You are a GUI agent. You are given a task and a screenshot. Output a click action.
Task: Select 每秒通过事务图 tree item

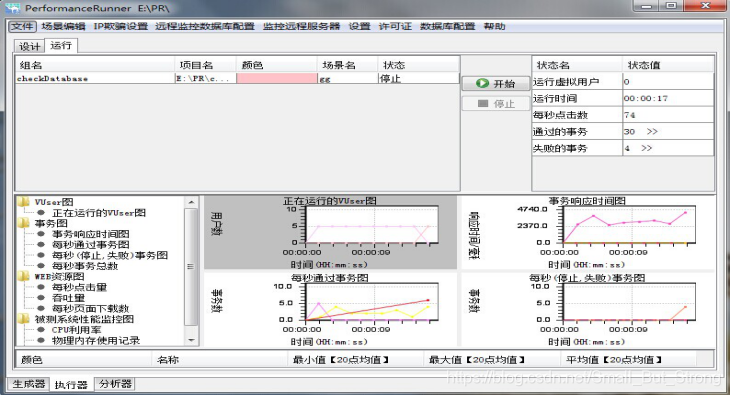tap(90, 245)
